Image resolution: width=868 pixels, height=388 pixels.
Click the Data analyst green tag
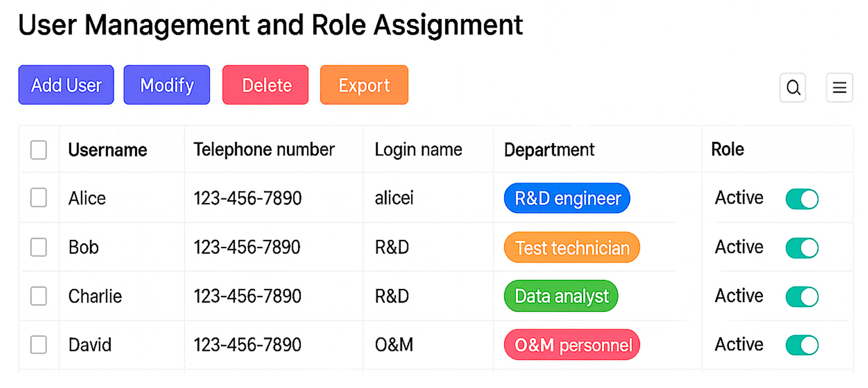561,296
